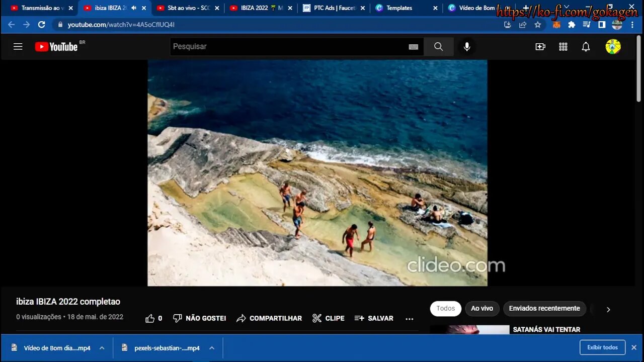Image resolution: width=644 pixels, height=362 pixels.
Task: Select the Todos filter chip
Action: (x=446, y=309)
